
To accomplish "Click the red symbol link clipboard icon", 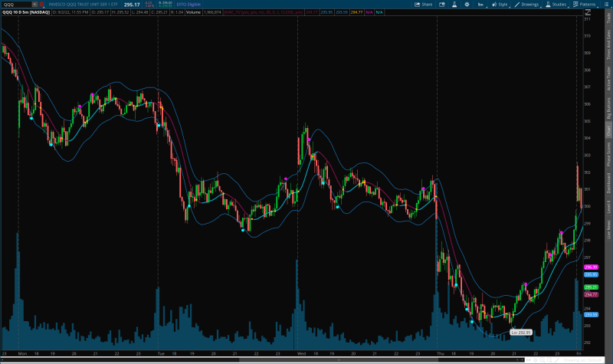I will pos(41,5).
